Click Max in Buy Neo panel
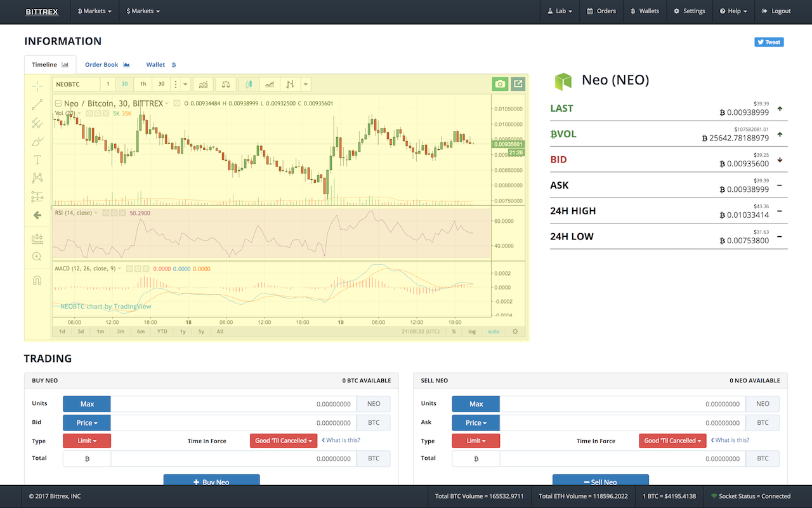Screen dimensions: 812x508 [87, 404]
